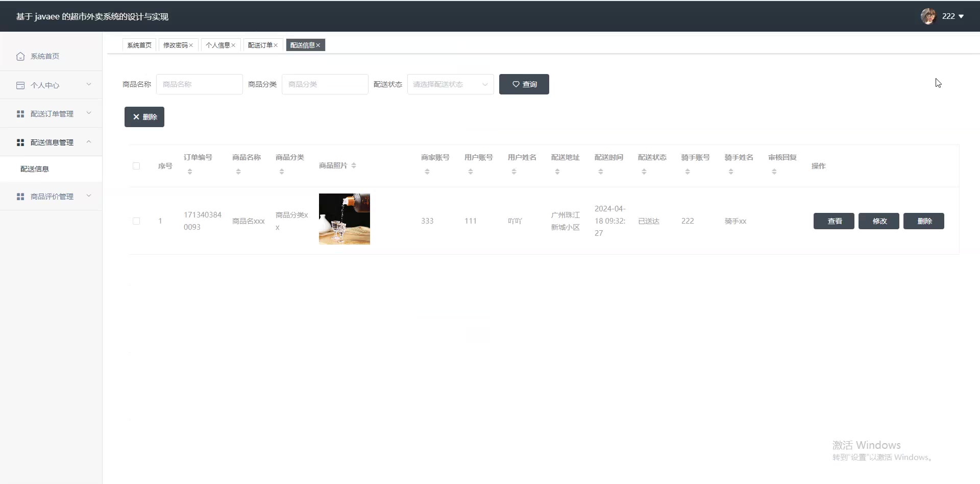Click the 已送达 delivery status cell
Viewport: 980px width, 484px height.
649,221
